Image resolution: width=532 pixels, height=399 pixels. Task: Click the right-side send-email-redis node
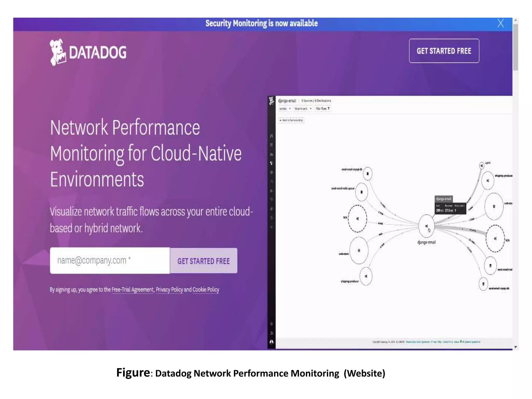490,265
